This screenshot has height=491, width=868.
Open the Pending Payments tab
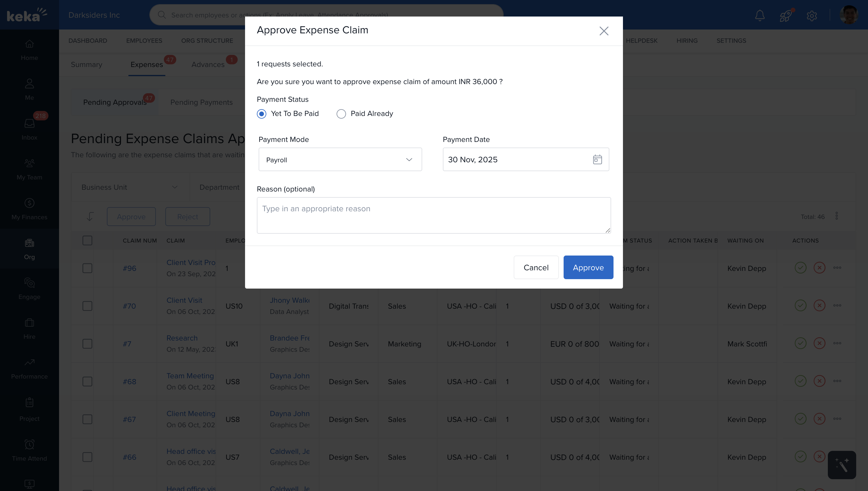click(x=201, y=102)
